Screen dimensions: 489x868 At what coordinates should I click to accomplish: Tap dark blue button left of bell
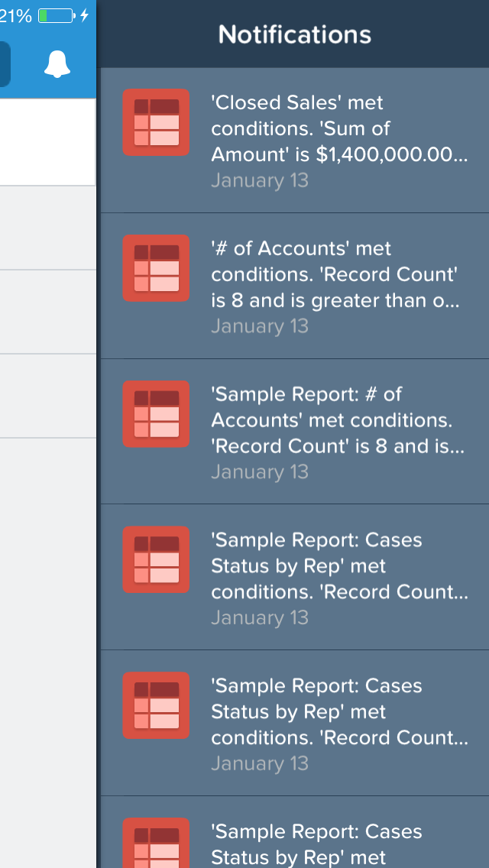point(5,64)
